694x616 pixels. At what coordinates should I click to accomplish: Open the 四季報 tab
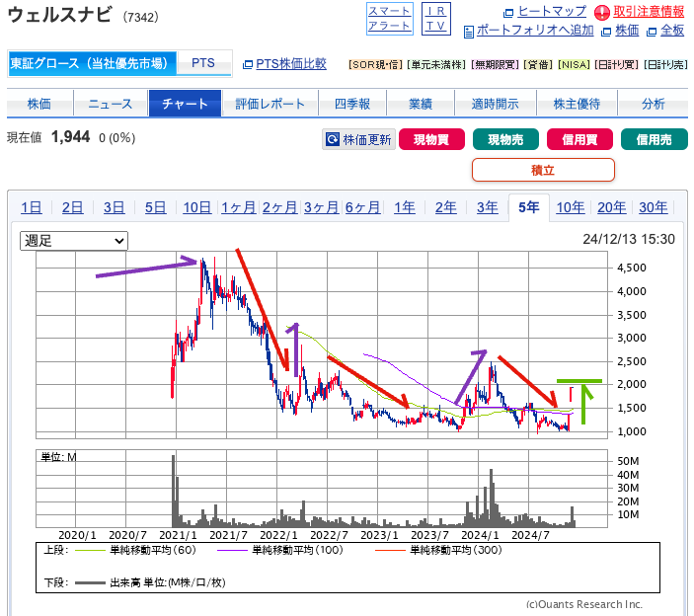pyautogui.click(x=352, y=104)
